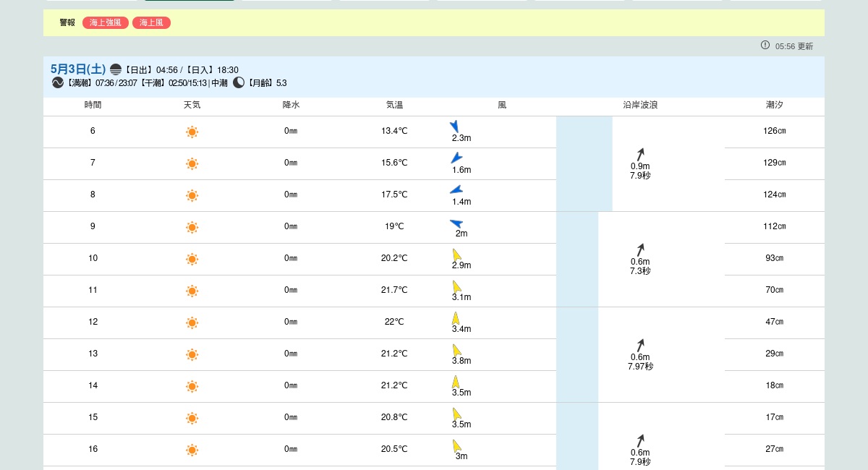Click the 5月3日(土) date heading
Image resolution: width=868 pixels, height=470 pixels.
[x=78, y=69]
